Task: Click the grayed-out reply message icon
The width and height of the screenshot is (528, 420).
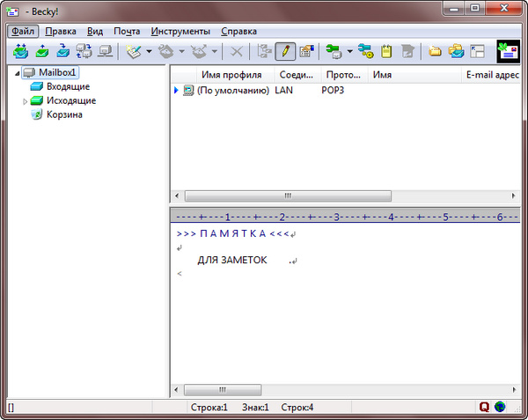Action: [166, 52]
